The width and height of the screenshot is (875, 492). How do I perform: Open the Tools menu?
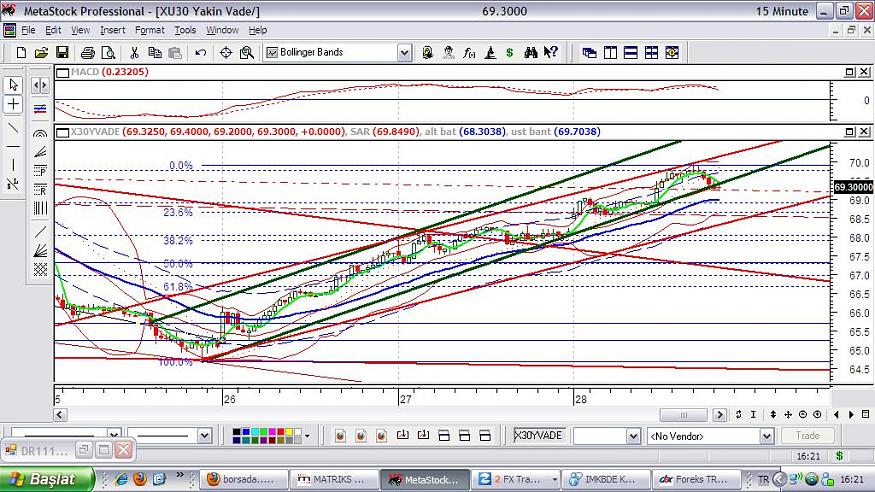coord(185,30)
